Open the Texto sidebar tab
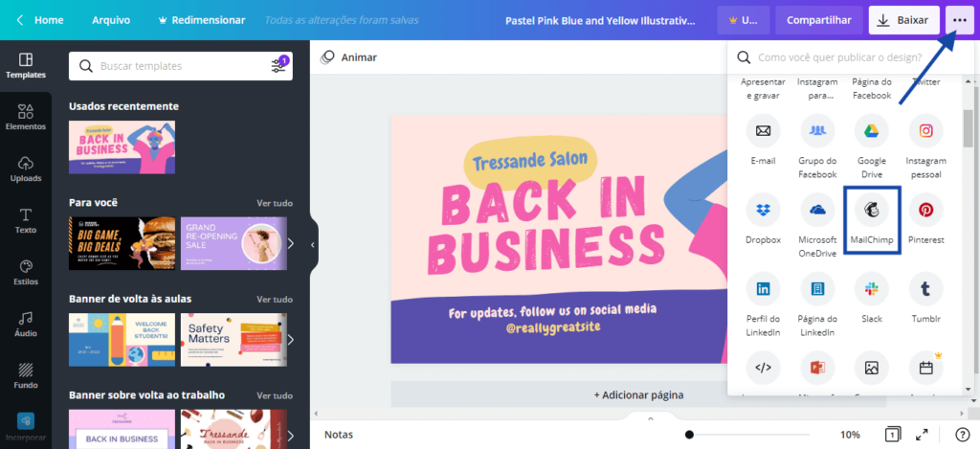 point(26,221)
